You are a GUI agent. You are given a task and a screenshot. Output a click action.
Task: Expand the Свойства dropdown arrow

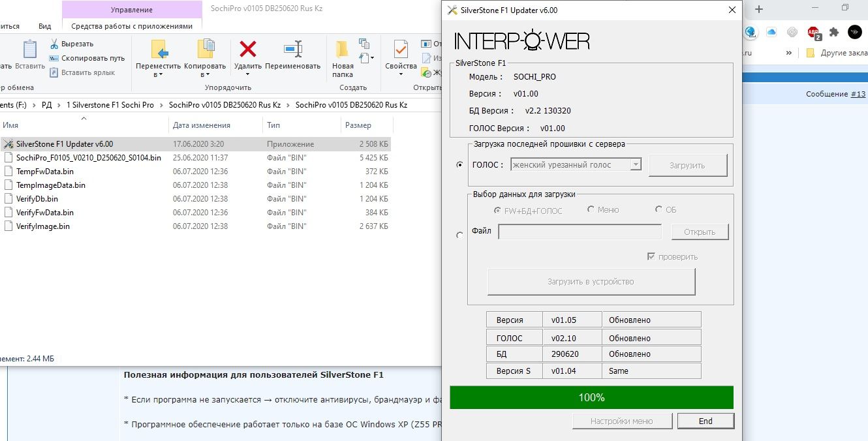pyautogui.click(x=401, y=74)
